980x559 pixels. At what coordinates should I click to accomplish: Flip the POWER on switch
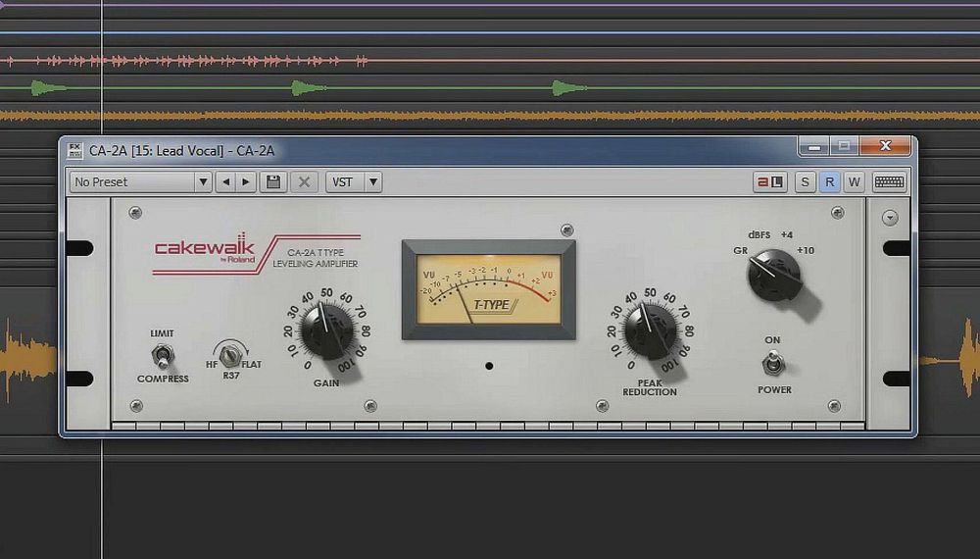point(773,363)
